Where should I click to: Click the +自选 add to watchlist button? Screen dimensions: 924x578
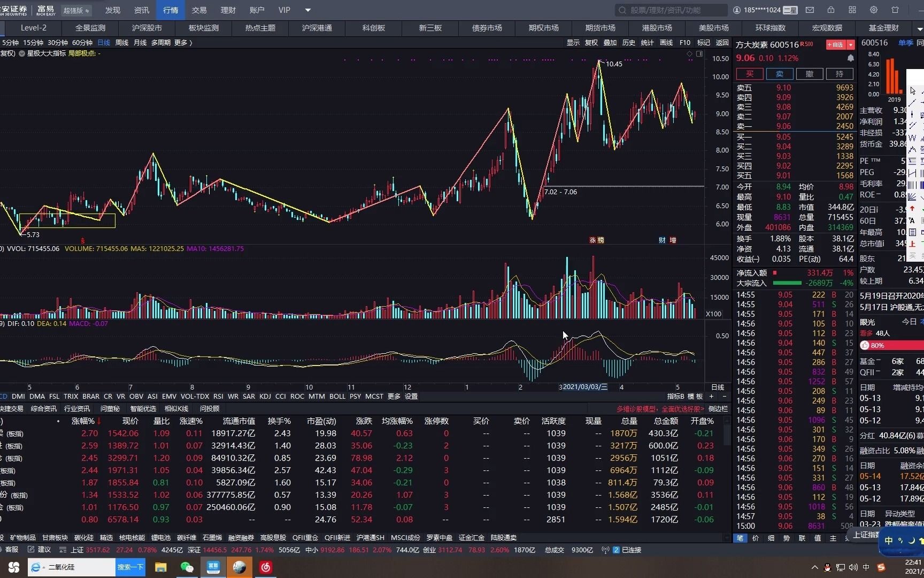coord(836,45)
